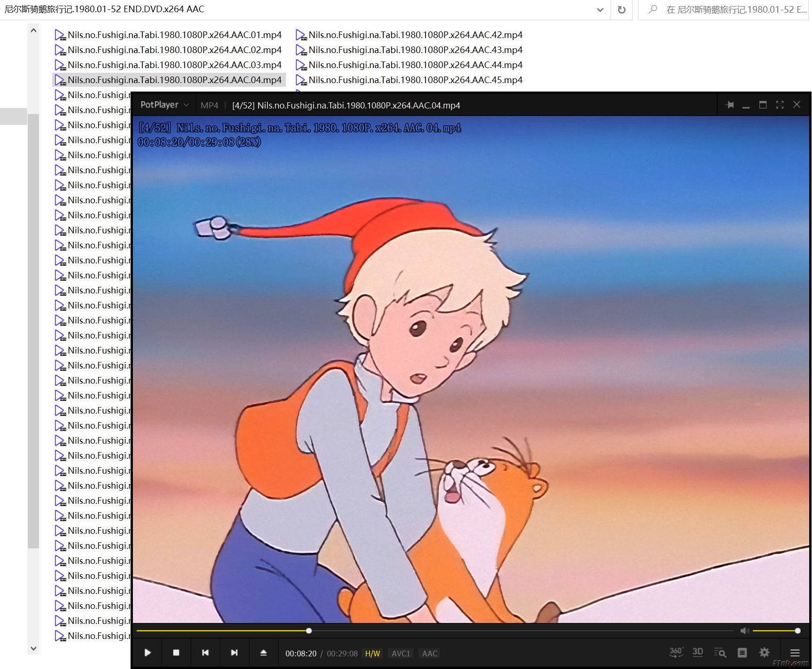Go to the previous file in the playlist
This screenshot has height=669, width=812.
[x=205, y=653]
